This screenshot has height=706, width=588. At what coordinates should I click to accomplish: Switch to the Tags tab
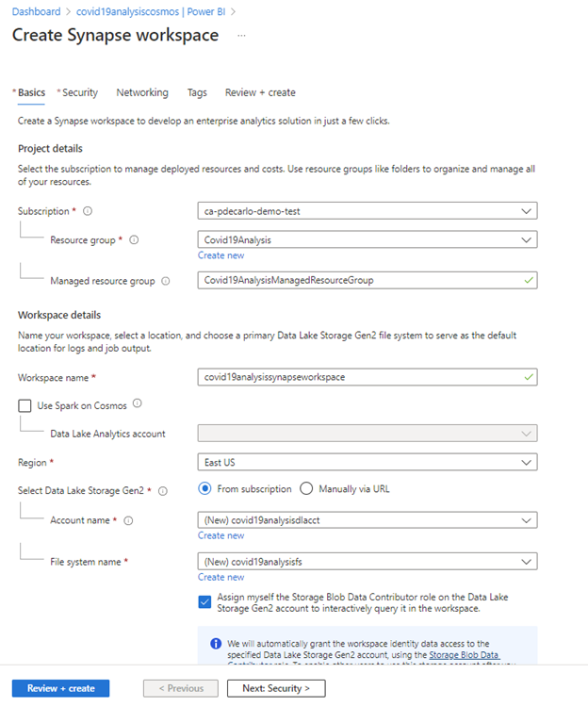point(197,92)
